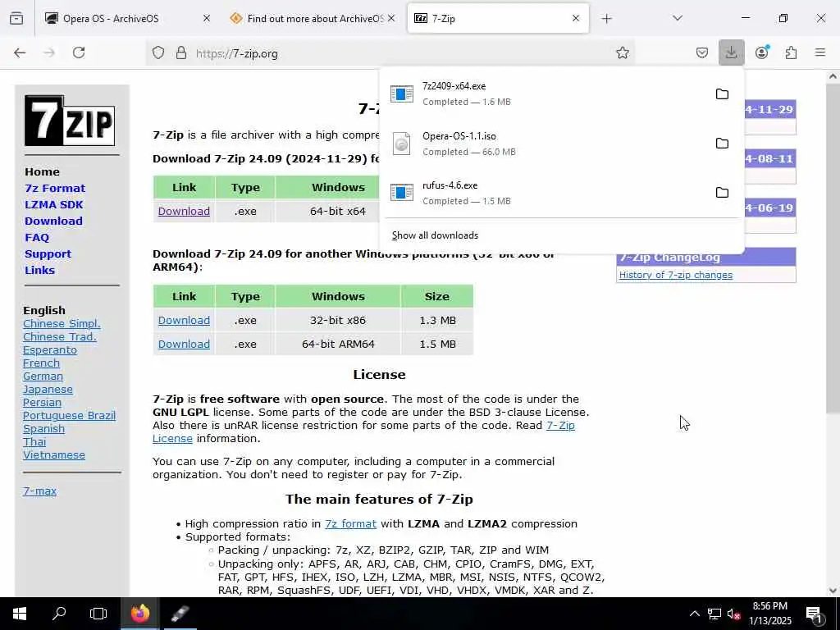840x630 pixels.
Task: Open the LZMA SDK sidebar link
Action: click(53, 204)
